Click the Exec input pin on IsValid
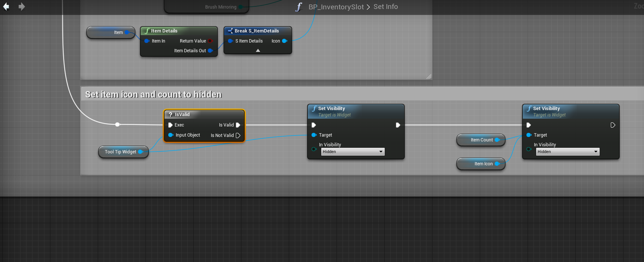644x262 pixels. [171, 125]
